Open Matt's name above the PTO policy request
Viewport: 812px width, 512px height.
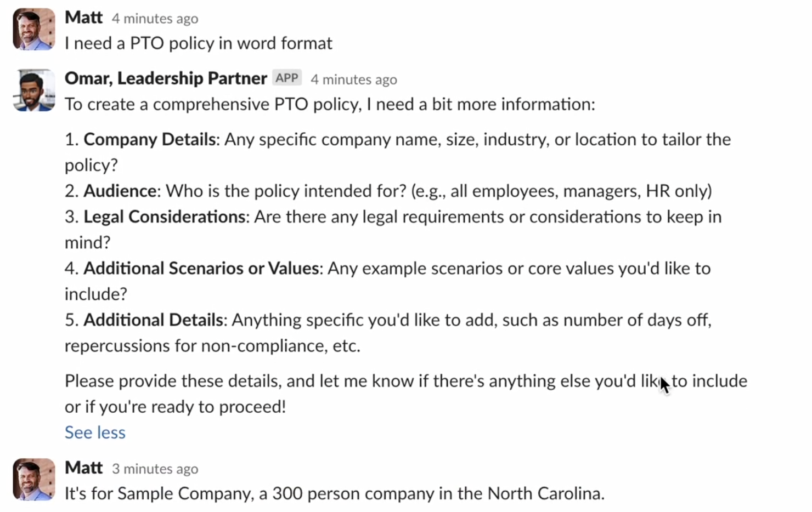[x=83, y=18]
